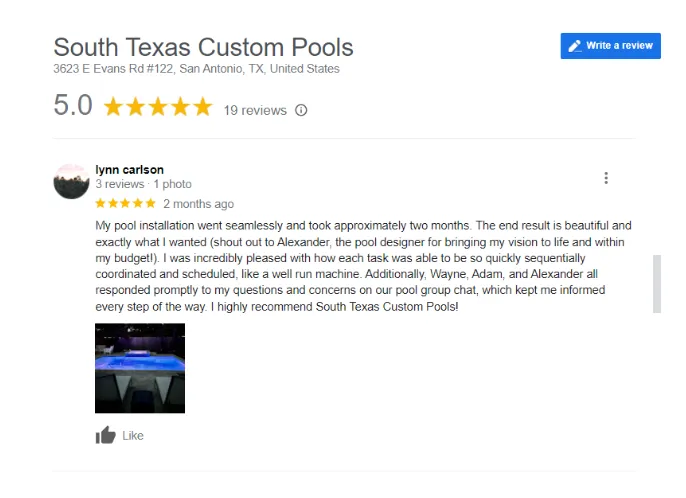
Task: Click the 19 reviews count
Action: [x=255, y=110]
